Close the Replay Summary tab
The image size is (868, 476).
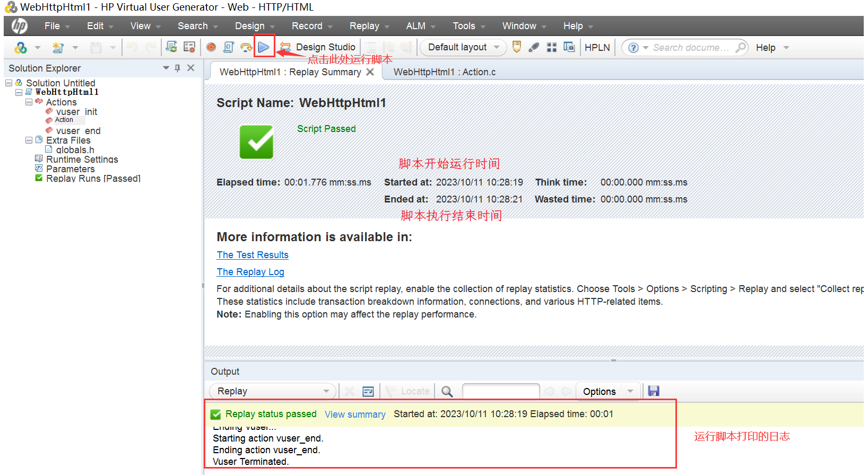[370, 72]
